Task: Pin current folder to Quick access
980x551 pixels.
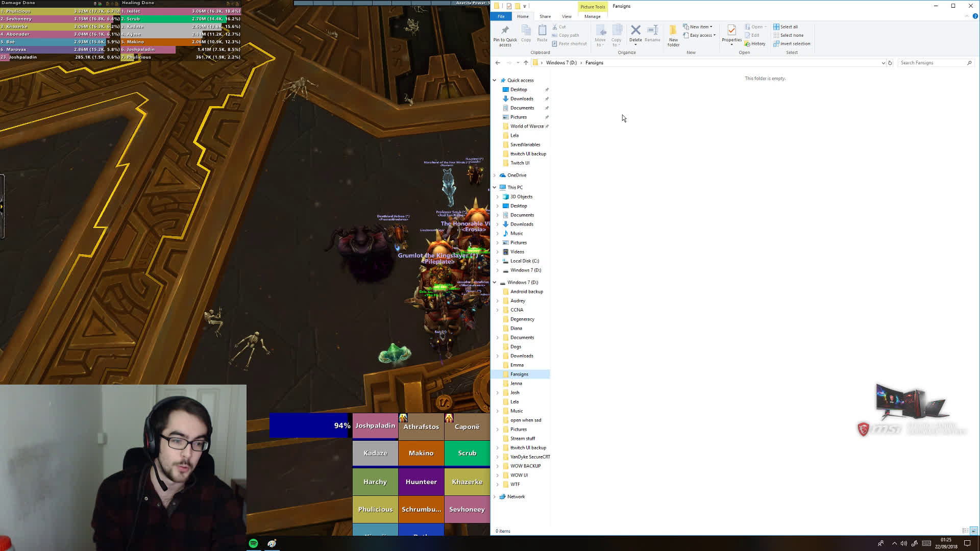Action: click(504, 35)
